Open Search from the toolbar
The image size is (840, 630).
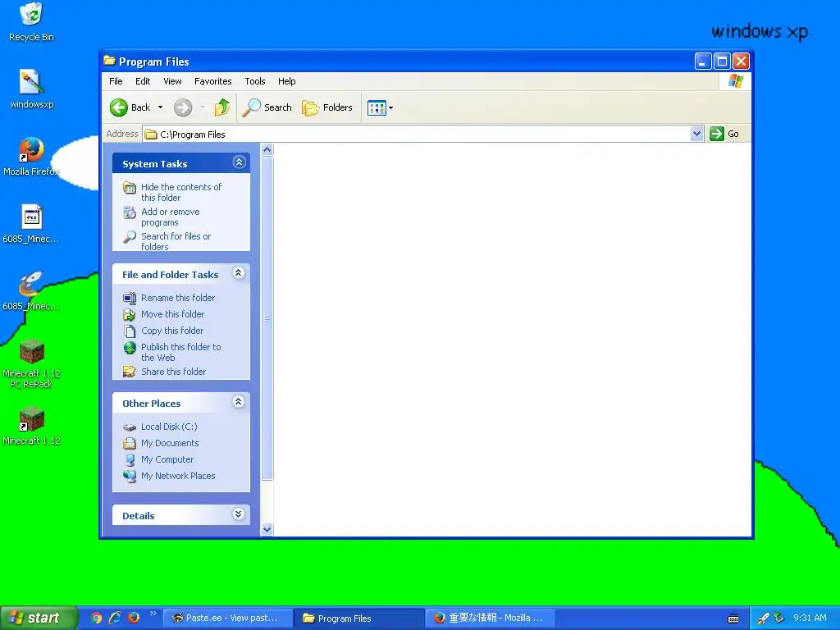coord(267,107)
